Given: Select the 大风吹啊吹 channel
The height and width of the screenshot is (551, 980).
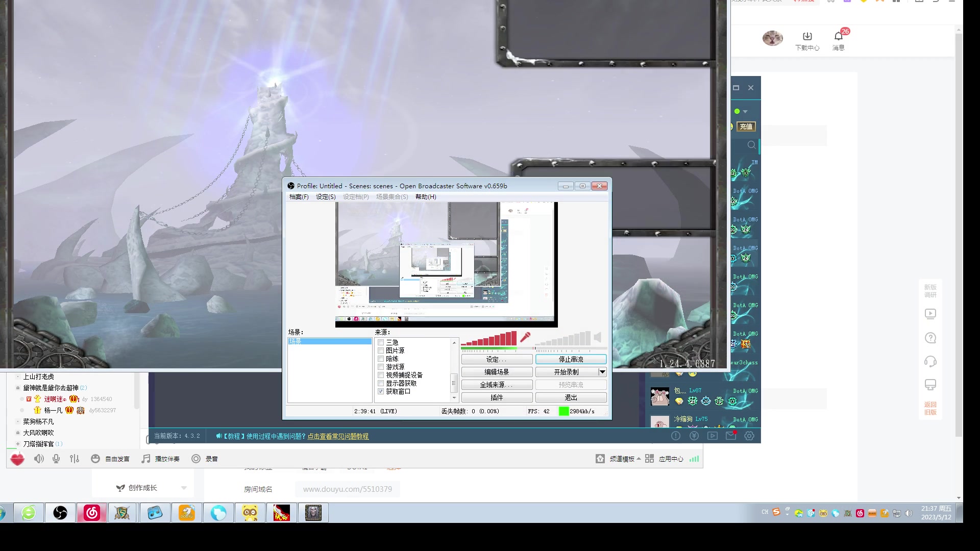Looking at the screenshot, I should coord(38,433).
